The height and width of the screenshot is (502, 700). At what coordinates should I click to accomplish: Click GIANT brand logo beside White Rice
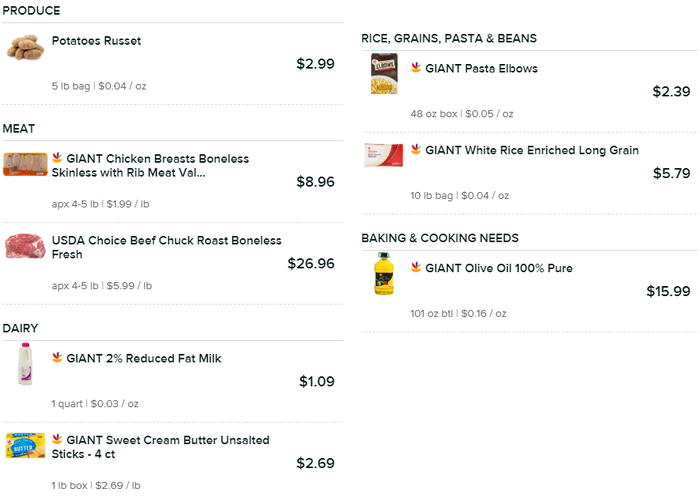(x=415, y=149)
